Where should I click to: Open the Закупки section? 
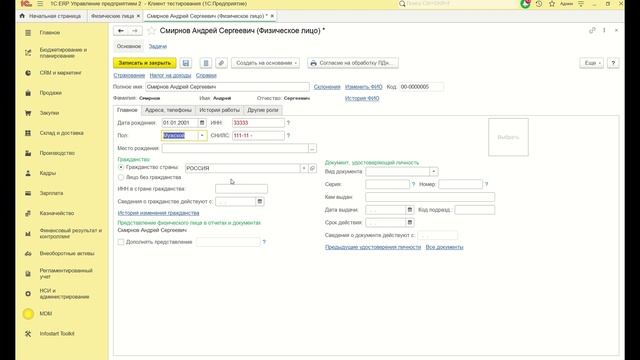49,113
